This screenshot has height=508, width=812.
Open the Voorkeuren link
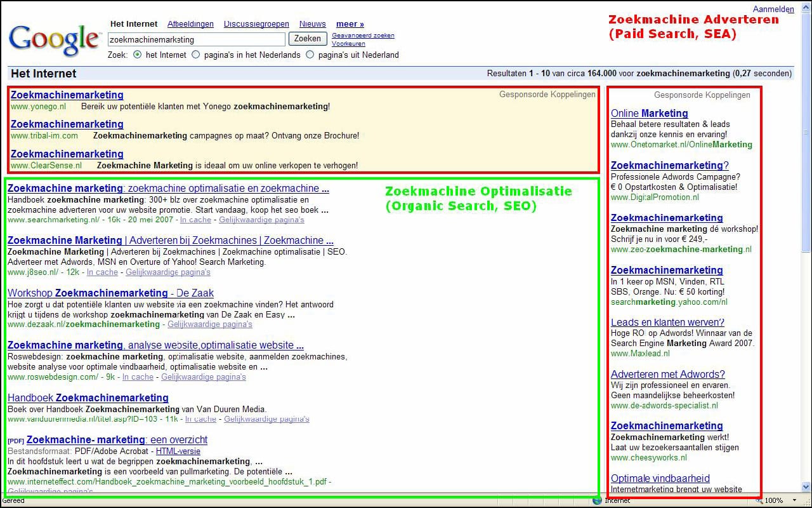tap(348, 44)
